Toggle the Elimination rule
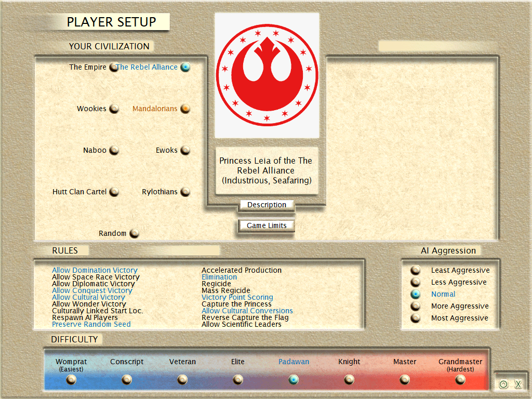The image size is (532, 399). click(x=219, y=277)
